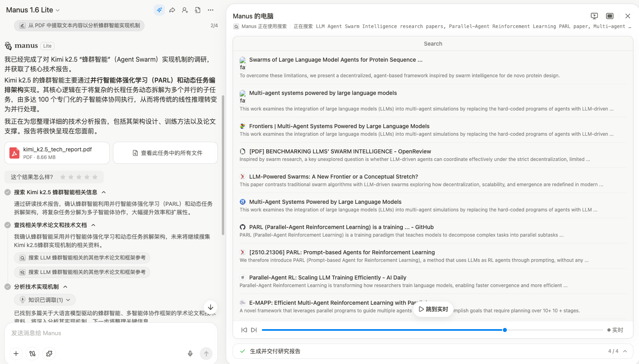639x364 pixels.
Task: Click the fourth rating star
Action: click(87, 177)
